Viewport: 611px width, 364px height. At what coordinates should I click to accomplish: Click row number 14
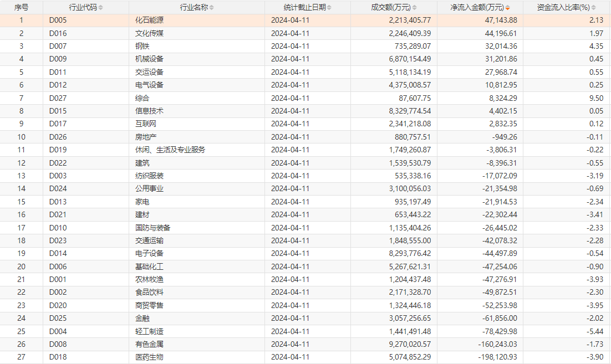(22, 189)
